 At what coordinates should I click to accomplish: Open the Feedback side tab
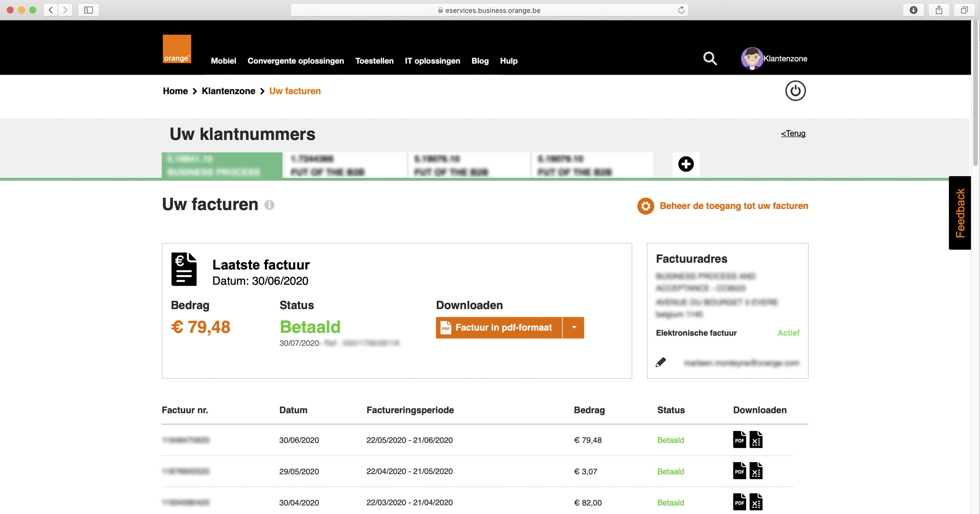click(960, 213)
